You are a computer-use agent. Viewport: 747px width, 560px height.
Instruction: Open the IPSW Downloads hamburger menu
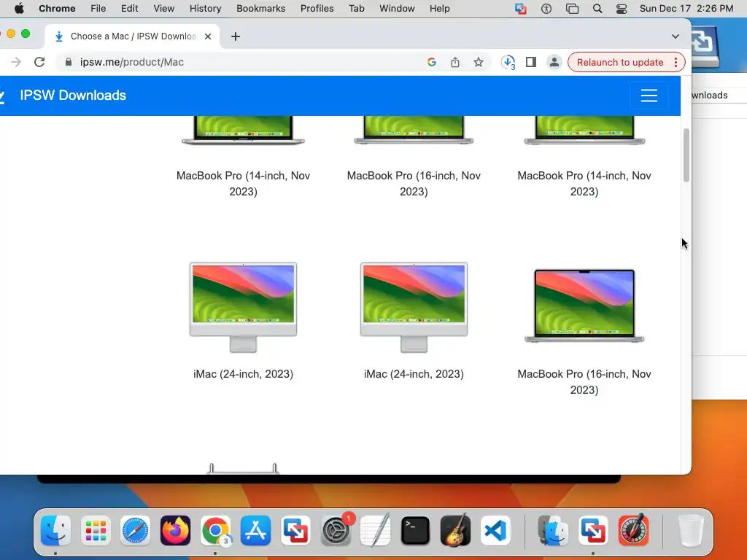coord(649,96)
